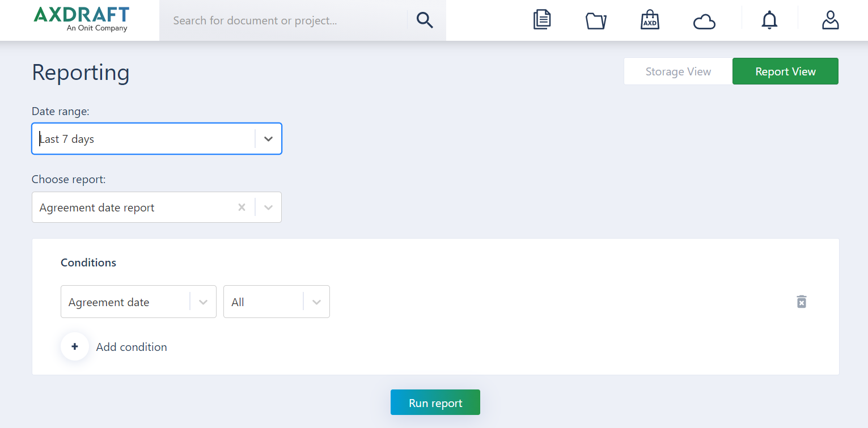Image resolution: width=868 pixels, height=428 pixels.
Task: Clear the Agreement date report selection
Action: pyautogui.click(x=242, y=207)
